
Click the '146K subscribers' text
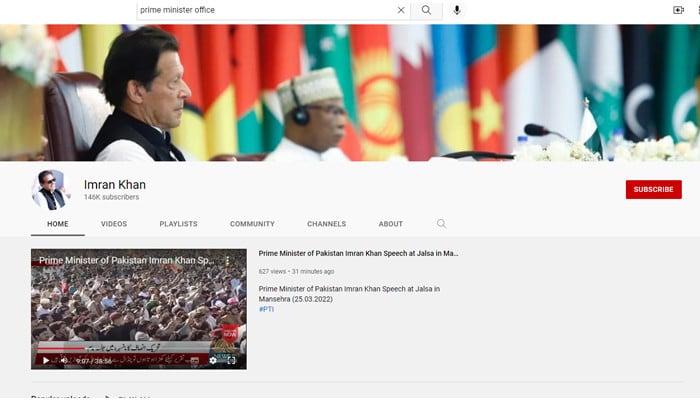tap(112, 197)
